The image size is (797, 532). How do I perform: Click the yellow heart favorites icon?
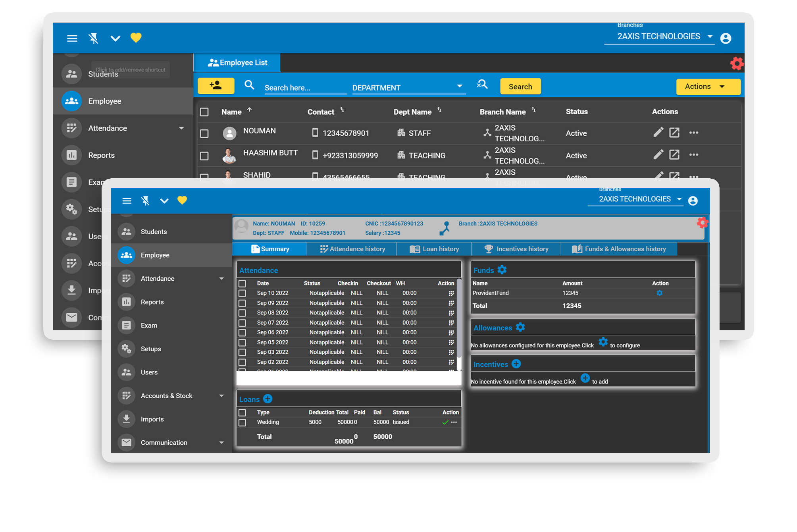pos(136,38)
